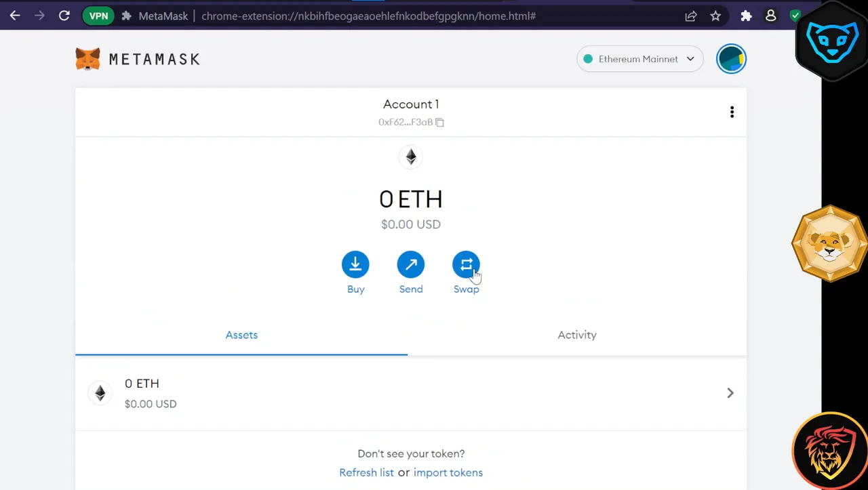Bookmark this page with the star icon
Image resolution: width=868 pixels, height=490 pixels.
715,16
